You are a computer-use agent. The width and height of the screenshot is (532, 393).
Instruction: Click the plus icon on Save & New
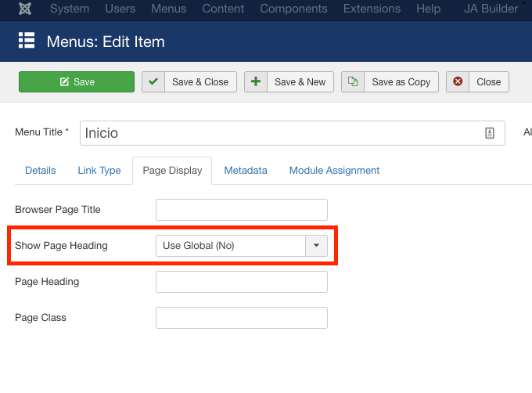coord(256,82)
